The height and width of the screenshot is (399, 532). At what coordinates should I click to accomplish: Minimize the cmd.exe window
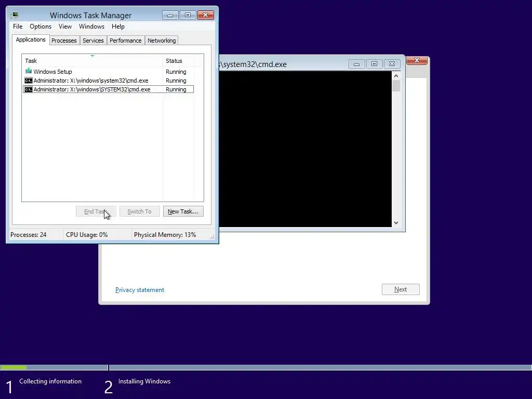(x=356, y=64)
